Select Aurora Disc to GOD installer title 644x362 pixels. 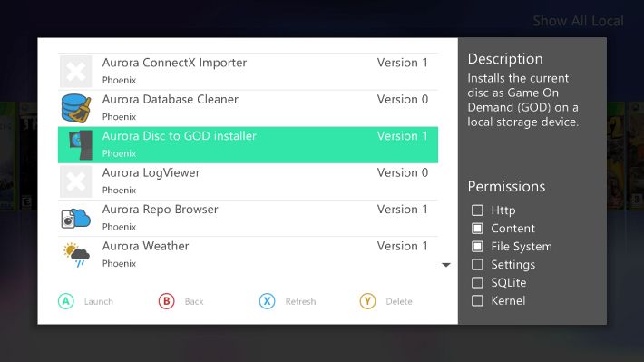click(x=179, y=136)
